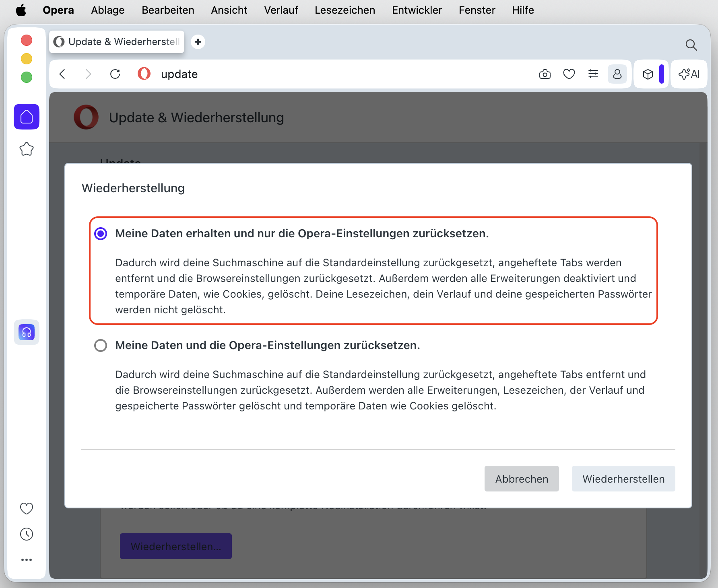Viewport: 718px width, 588px height.
Task: Click the large Opera logo in page header
Action: tap(86, 117)
